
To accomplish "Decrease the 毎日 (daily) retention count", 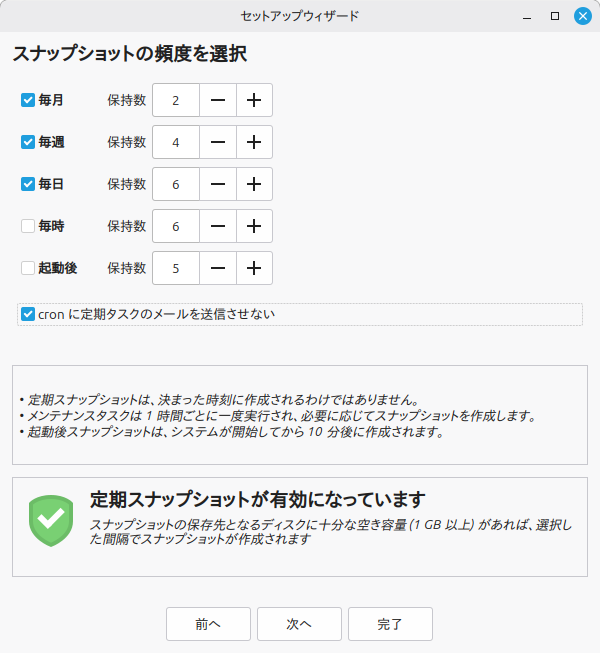I will coord(218,184).
